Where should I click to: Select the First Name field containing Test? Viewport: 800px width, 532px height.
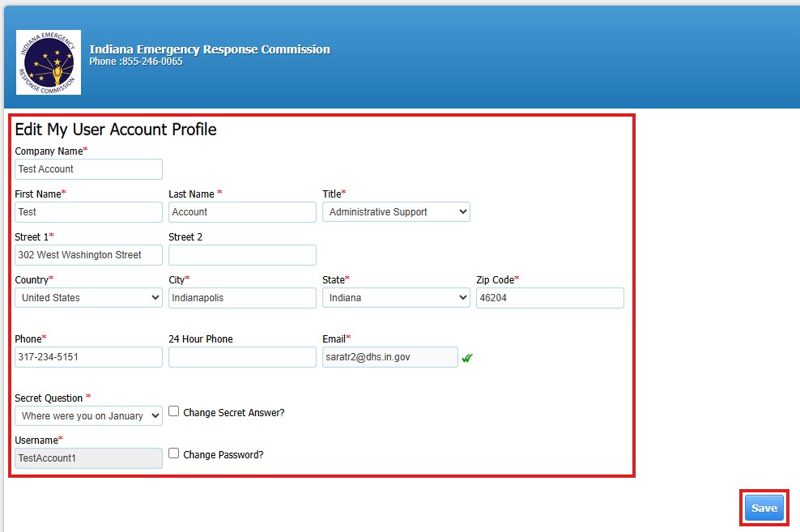(x=87, y=211)
